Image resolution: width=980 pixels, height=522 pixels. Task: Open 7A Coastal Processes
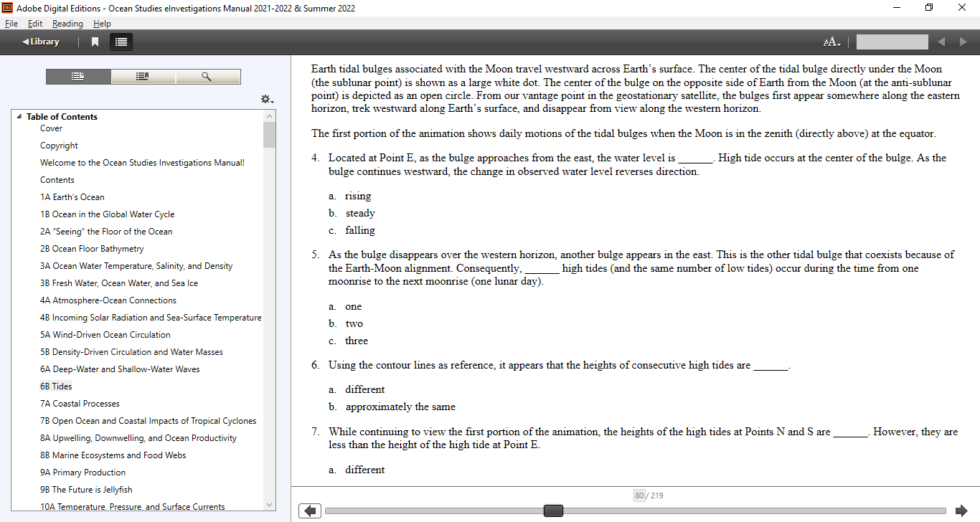click(x=80, y=404)
